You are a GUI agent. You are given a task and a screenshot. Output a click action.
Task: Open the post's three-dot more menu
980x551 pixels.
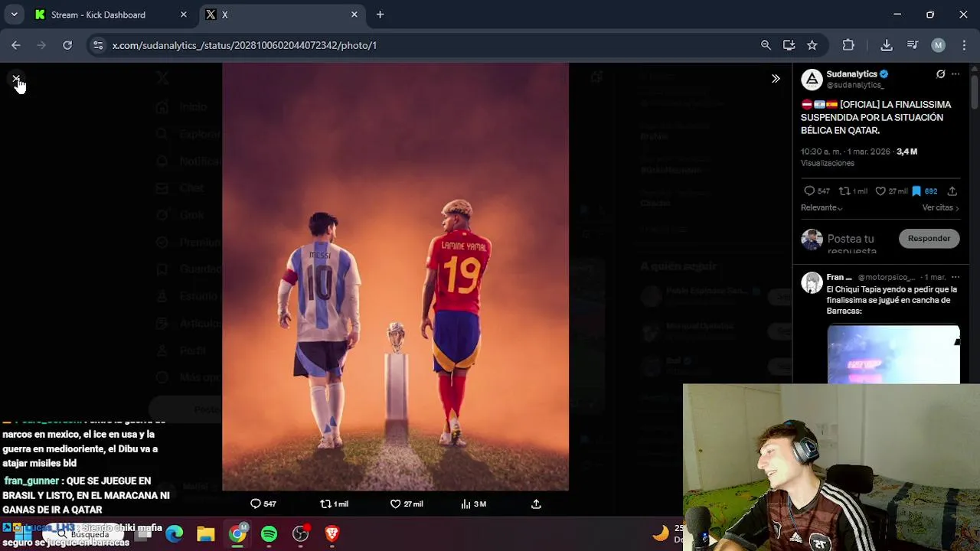(x=955, y=74)
